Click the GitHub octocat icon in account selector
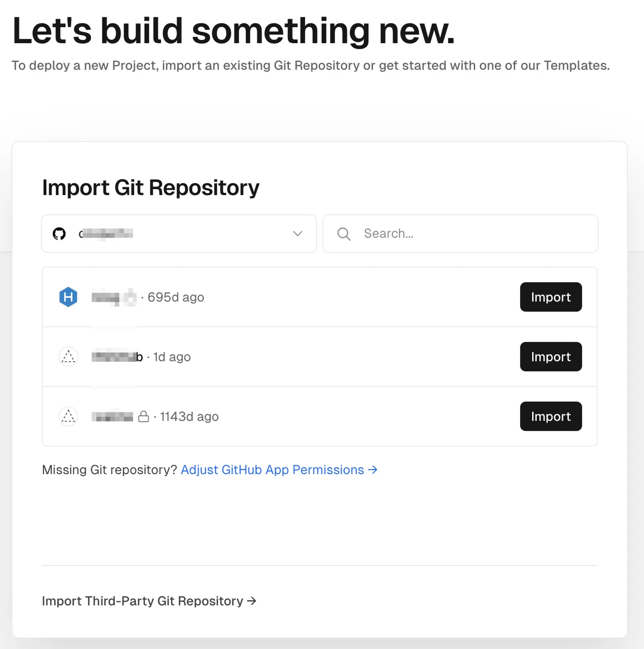 point(59,234)
